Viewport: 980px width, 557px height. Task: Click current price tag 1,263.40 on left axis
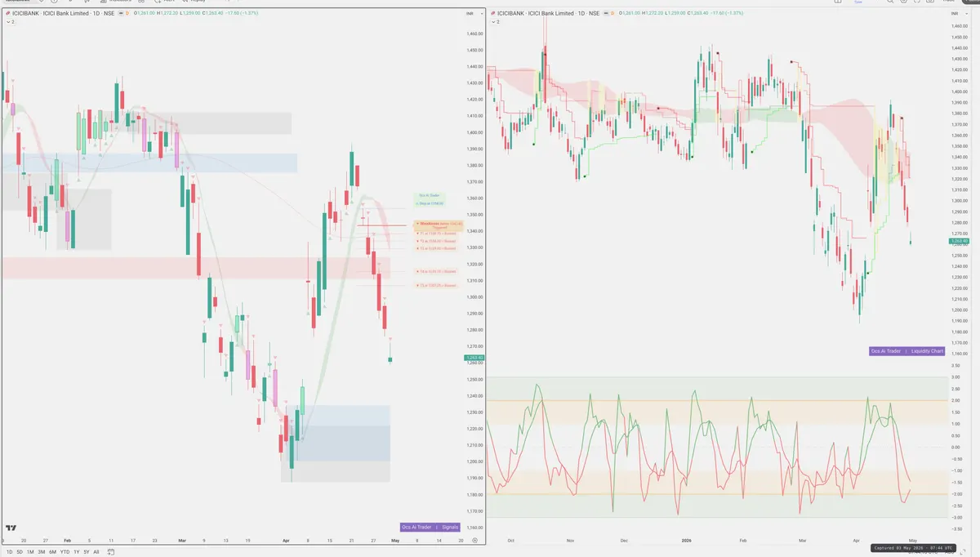[473, 358]
